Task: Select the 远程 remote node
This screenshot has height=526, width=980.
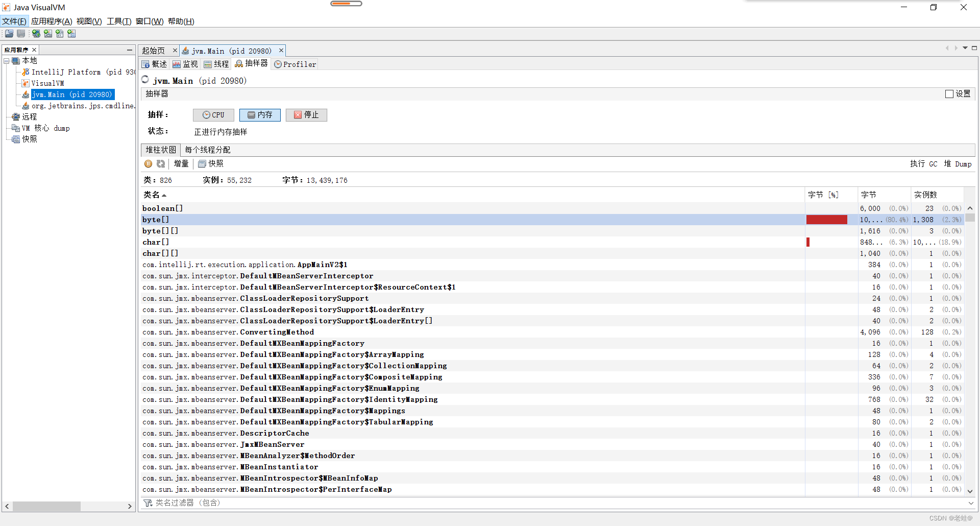Action: pyautogui.click(x=29, y=117)
